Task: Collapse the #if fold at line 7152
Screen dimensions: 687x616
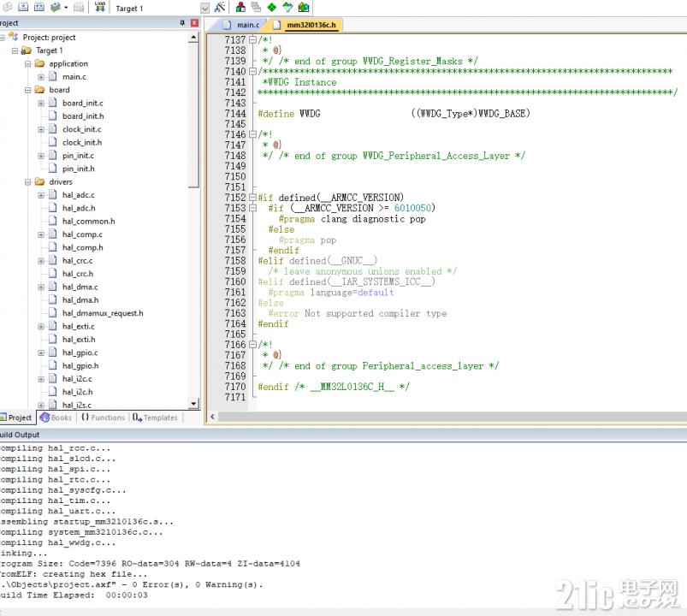Action: [252, 198]
